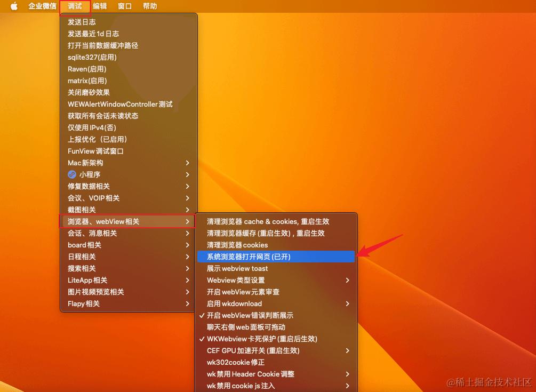Expand the Mac新架构 submenu
The height and width of the screenshot is (392, 536).
[129, 163]
